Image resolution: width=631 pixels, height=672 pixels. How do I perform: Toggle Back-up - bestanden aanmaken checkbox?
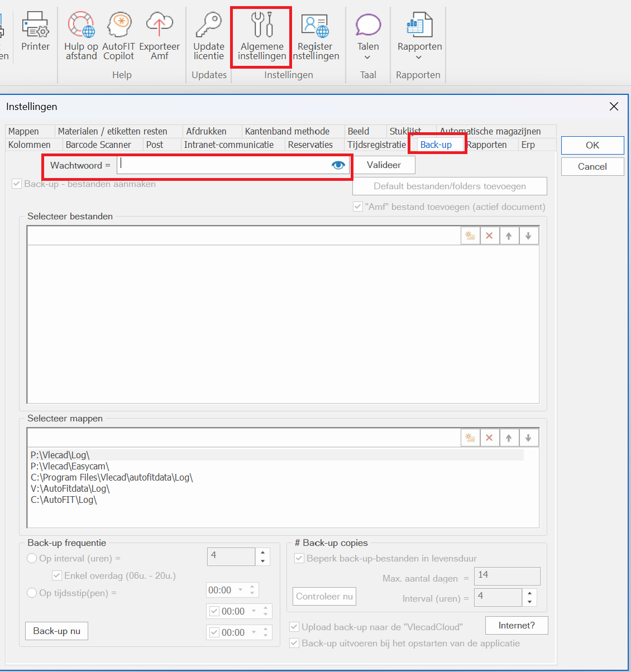(17, 184)
